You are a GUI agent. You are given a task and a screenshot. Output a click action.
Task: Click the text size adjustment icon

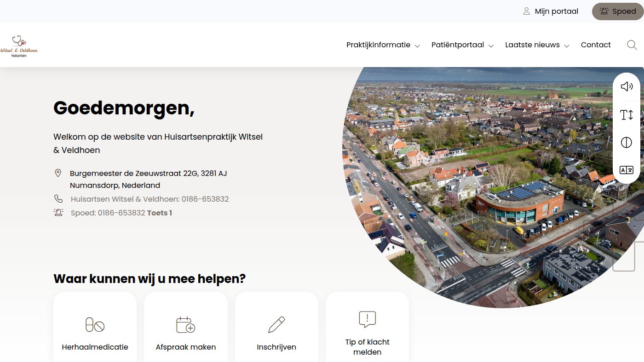click(x=627, y=115)
